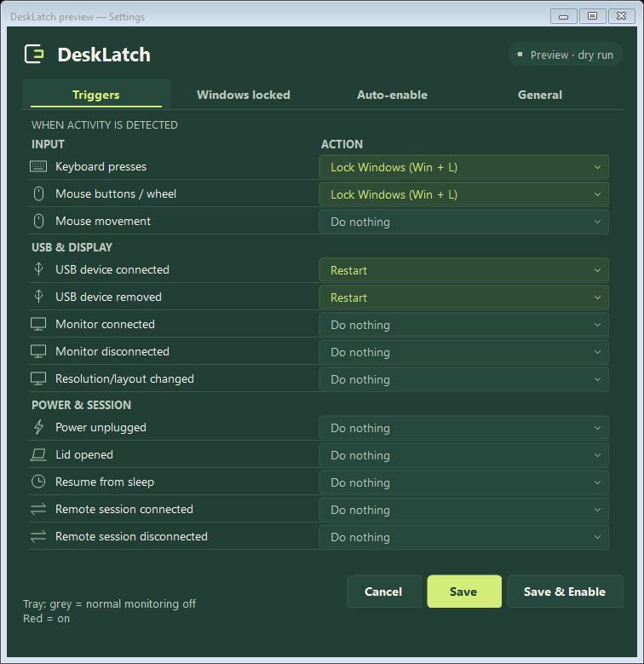This screenshot has height=664, width=644.
Task: Open the Remote session connected action dropdown
Action: click(463, 510)
